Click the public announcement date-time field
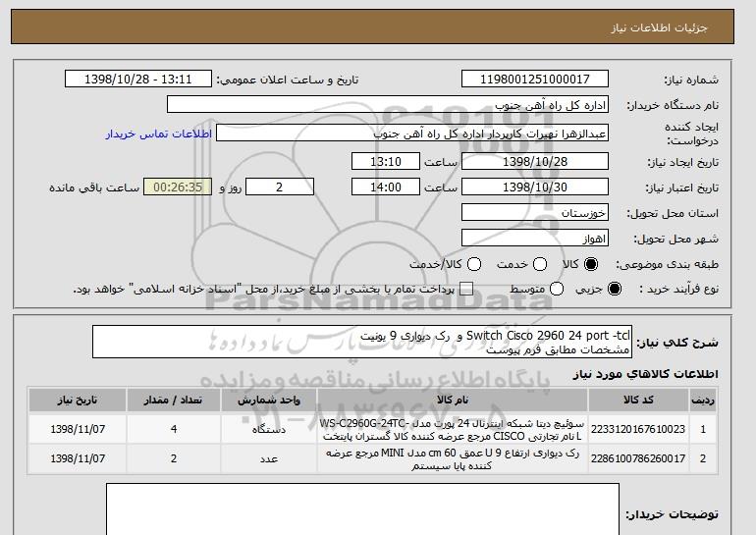756x535 pixels. coord(138,80)
